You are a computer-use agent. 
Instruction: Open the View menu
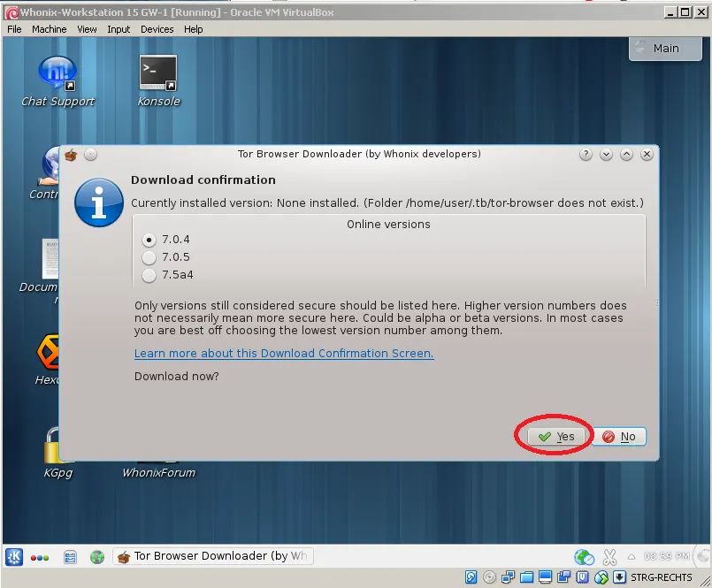pyautogui.click(x=87, y=29)
